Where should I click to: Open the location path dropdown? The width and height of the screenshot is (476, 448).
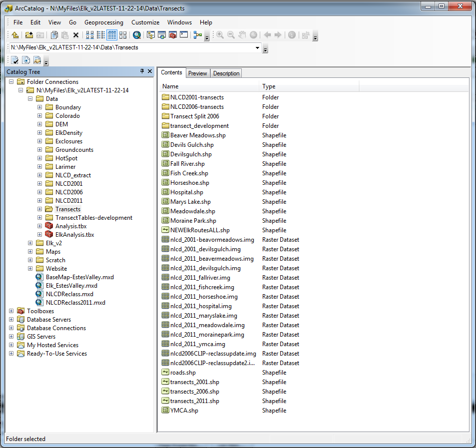[x=258, y=48]
